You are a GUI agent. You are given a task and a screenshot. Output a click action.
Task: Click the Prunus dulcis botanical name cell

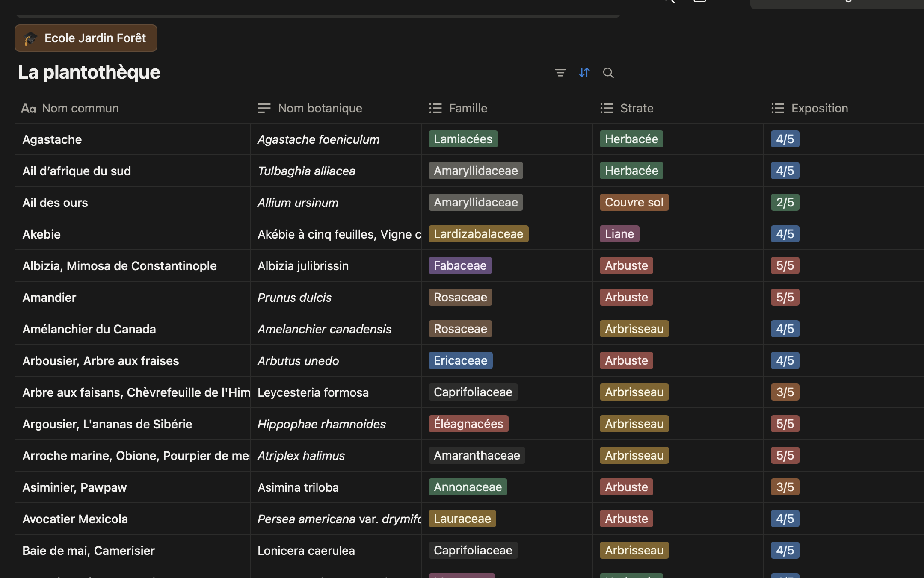294,298
